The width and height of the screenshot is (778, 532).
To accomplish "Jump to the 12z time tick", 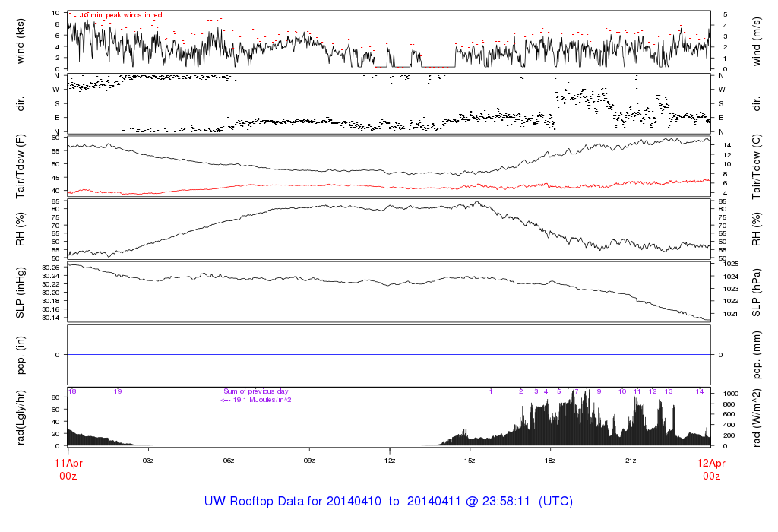I will [x=389, y=461].
